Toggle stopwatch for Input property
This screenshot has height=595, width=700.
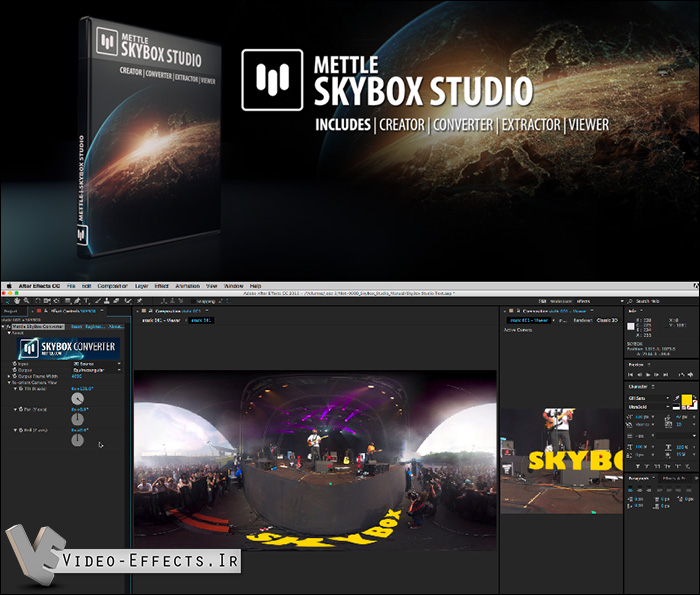[x=14, y=364]
